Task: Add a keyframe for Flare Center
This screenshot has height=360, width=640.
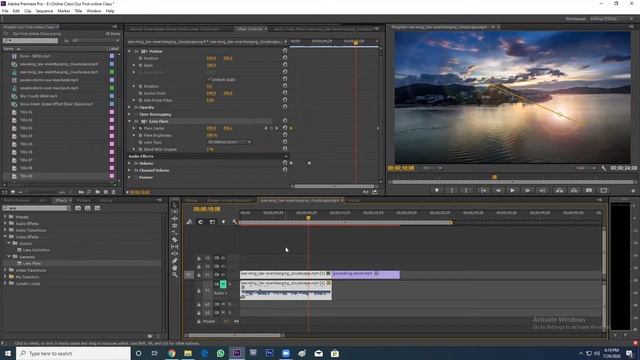Action: [x=271, y=128]
